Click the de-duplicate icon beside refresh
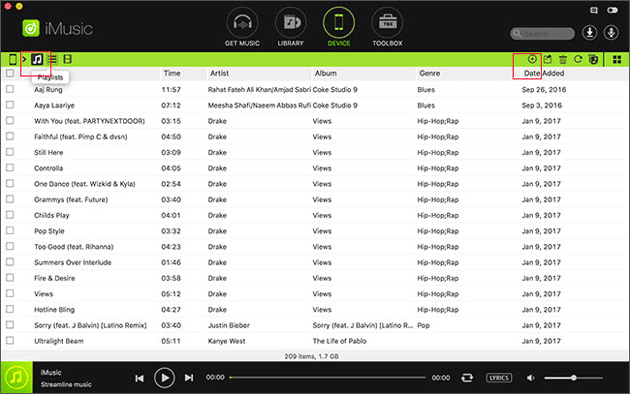This screenshot has width=630, height=394. coord(593,59)
